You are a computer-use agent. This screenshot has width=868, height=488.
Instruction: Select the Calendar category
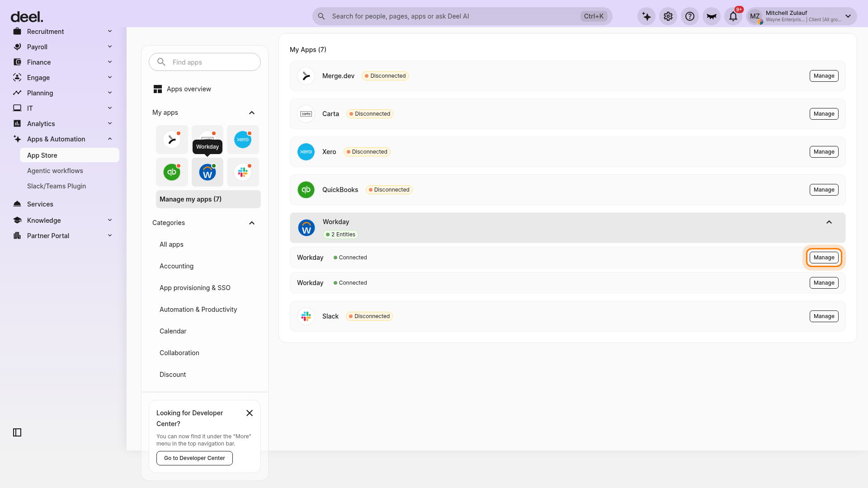click(x=173, y=331)
